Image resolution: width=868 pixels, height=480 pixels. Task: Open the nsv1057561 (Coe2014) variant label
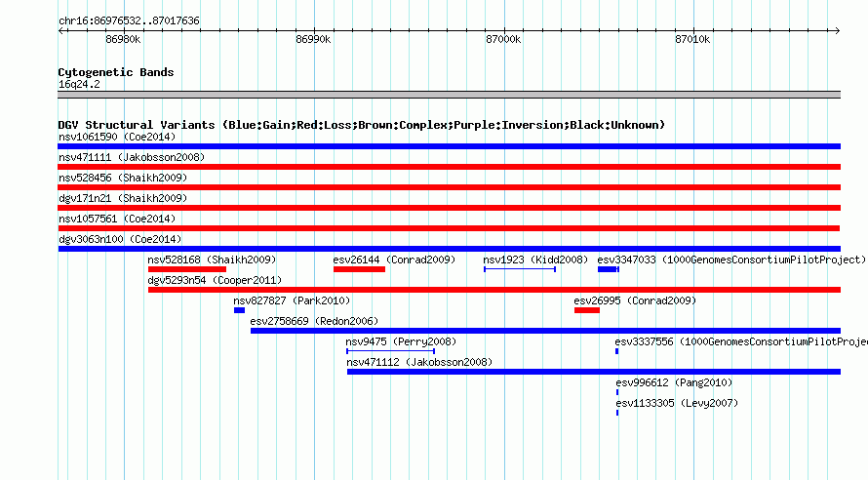point(117,219)
